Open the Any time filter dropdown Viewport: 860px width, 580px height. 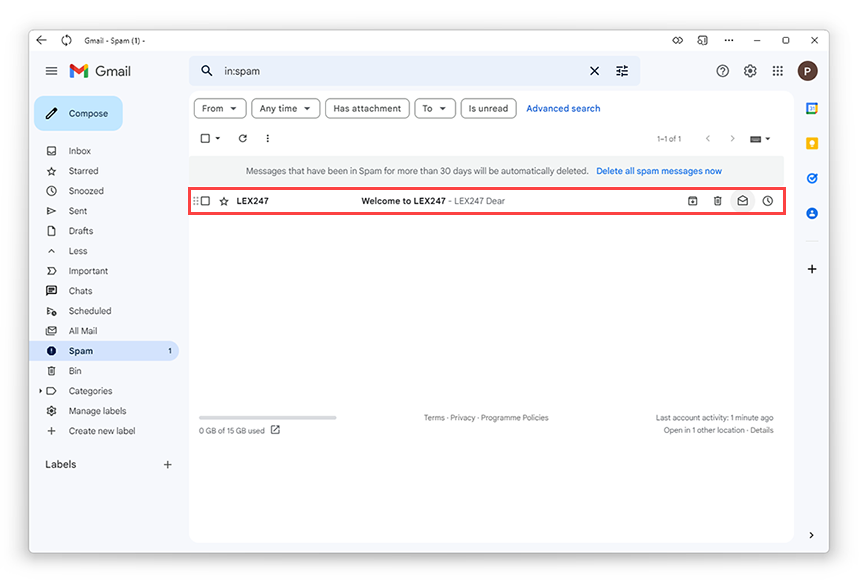285,108
